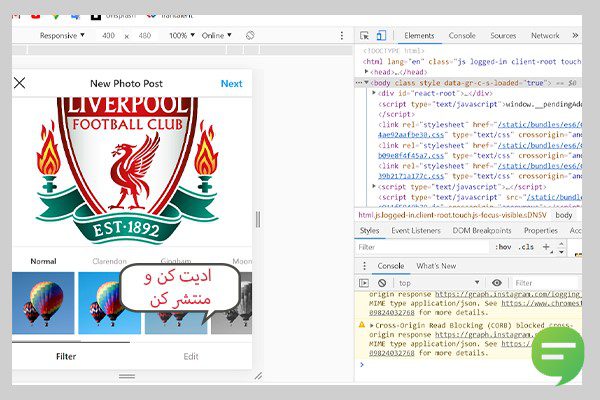
Task: Show the console sidebar icon
Action: [364, 283]
